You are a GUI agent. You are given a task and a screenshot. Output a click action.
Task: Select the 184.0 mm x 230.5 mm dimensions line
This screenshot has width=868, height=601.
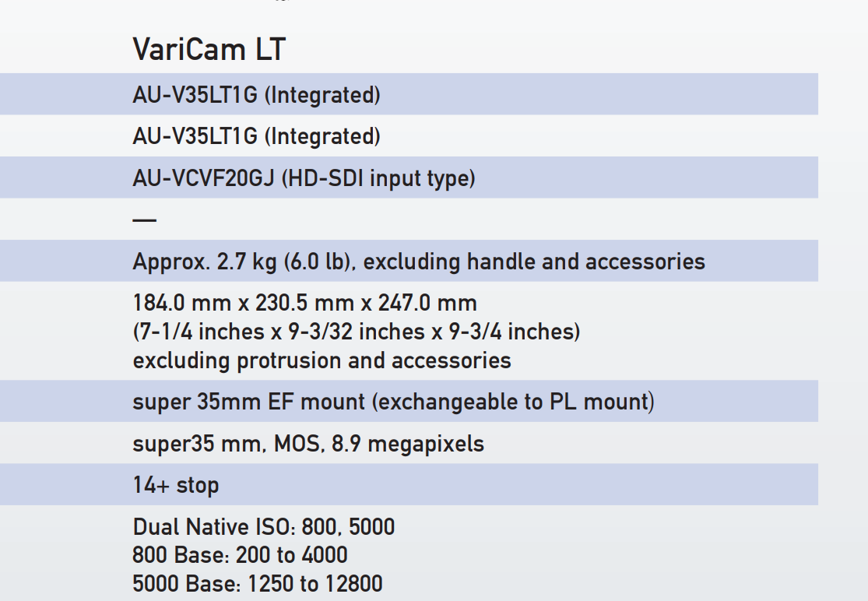[x=304, y=302]
